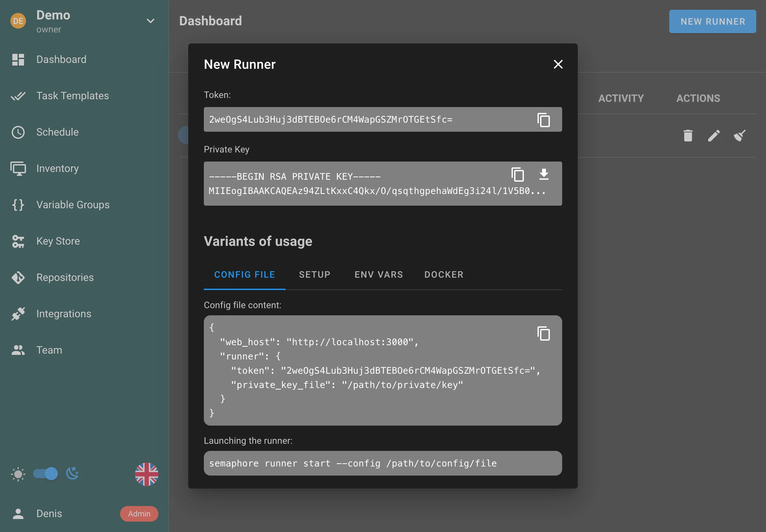This screenshot has width=766, height=532.
Task: Download the RSA private key file
Action: point(544,174)
